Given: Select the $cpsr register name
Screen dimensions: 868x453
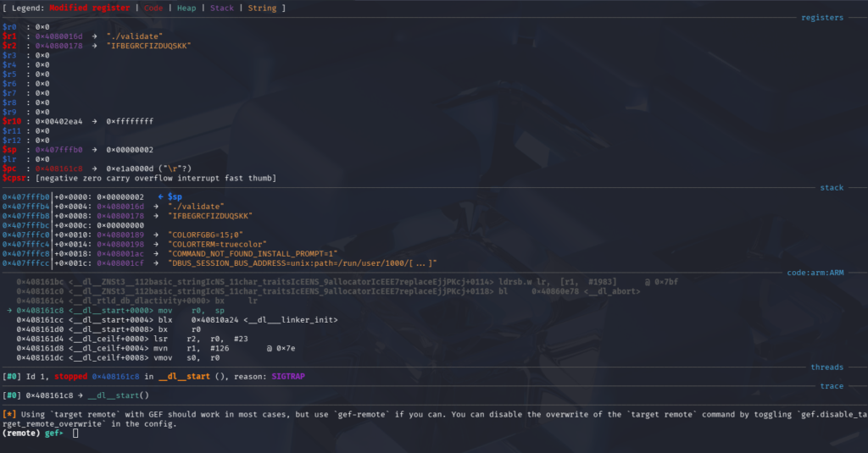Looking at the screenshot, I should [x=14, y=178].
